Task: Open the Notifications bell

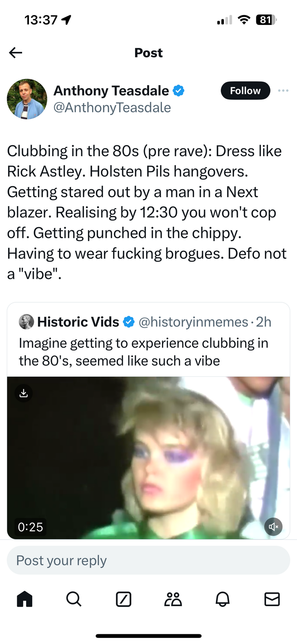Action: pyautogui.click(x=222, y=599)
